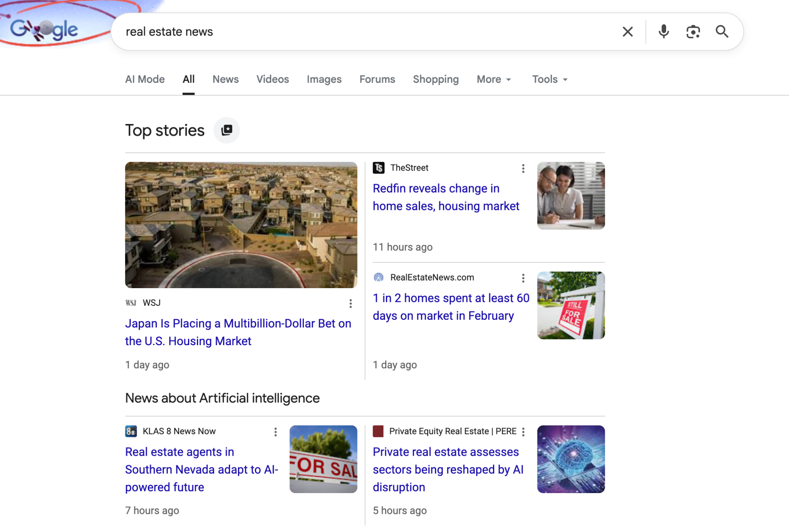Click the PERE publisher icon

point(378,431)
